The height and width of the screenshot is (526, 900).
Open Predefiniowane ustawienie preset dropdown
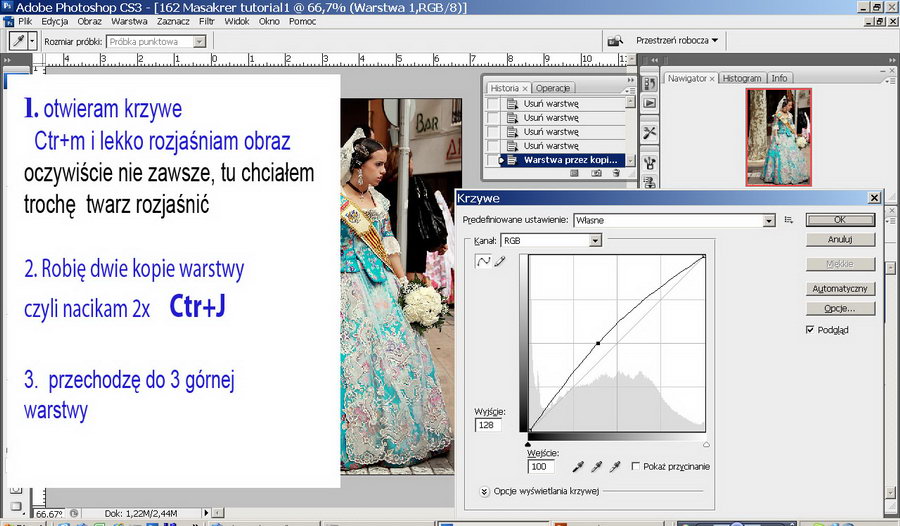tap(769, 220)
